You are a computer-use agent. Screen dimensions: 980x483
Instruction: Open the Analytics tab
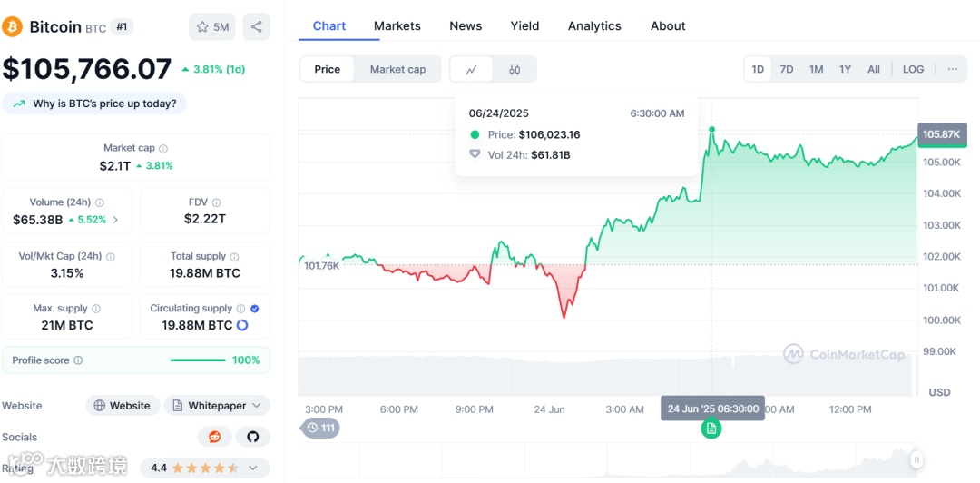pos(594,25)
